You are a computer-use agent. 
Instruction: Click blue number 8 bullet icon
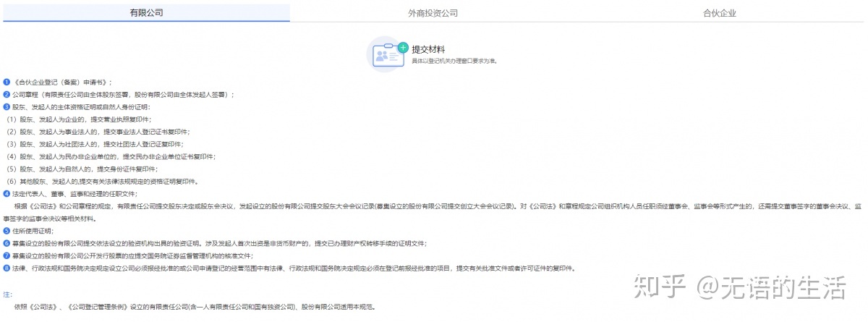[7, 268]
